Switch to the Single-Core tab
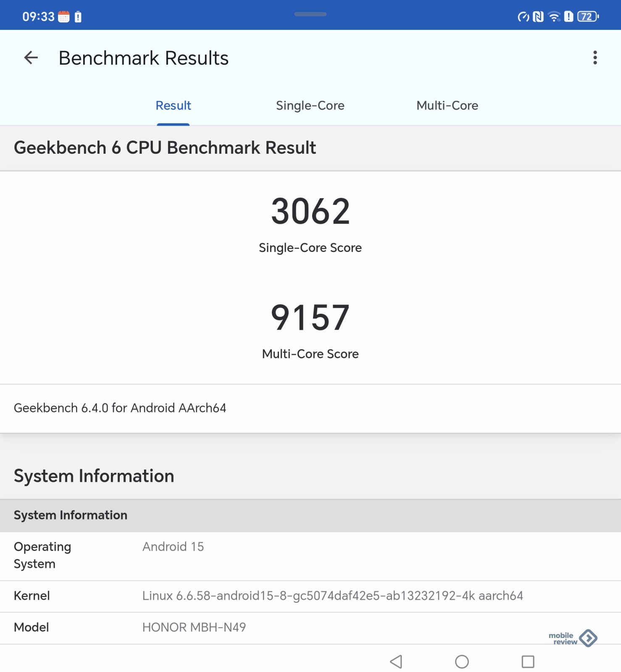The height and width of the screenshot is (672, 621). pyautogui.click(x=310, y=105)
